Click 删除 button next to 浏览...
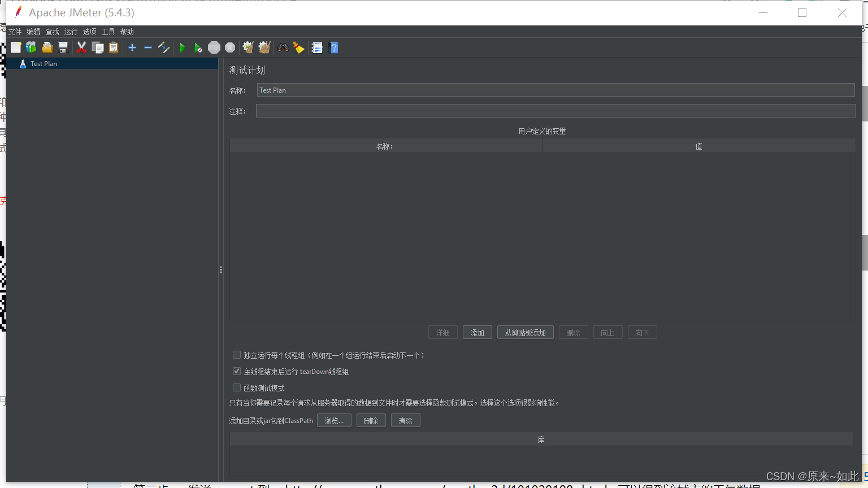Viewport: 868px width, 488px height. pyautogui.click(x=371, y=421)
